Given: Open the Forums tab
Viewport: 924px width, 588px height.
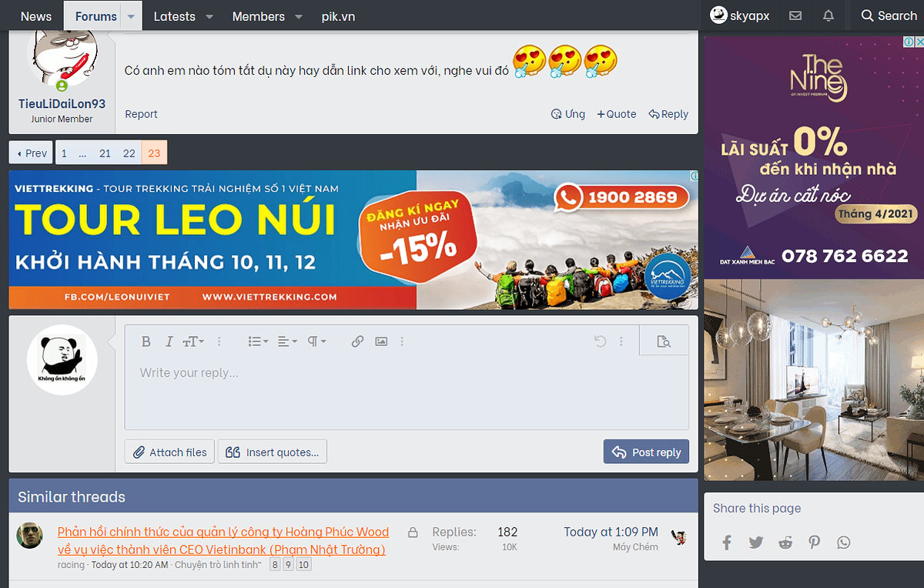Looking at the screenshot, I should pos(96,16).
